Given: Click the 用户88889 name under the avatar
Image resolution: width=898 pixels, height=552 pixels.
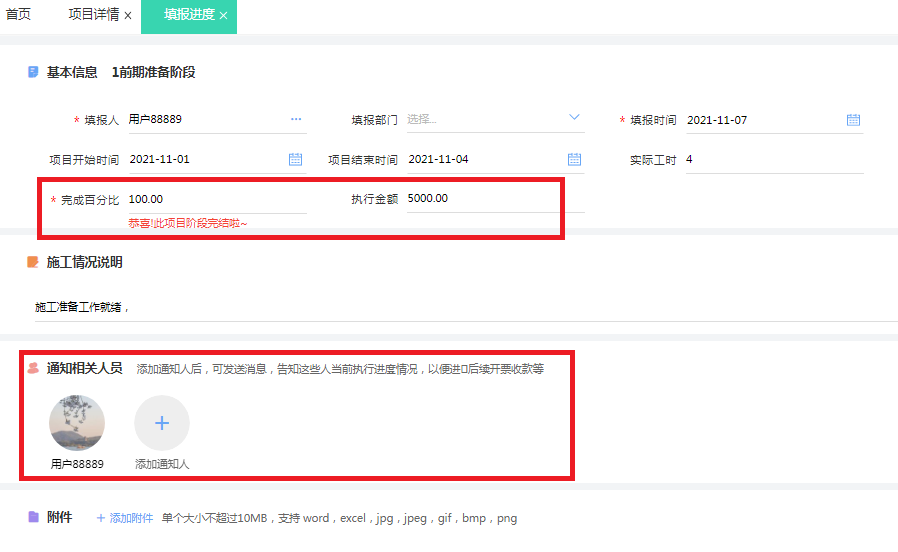Looking at the screenshot, I should (x=77, y=464).
